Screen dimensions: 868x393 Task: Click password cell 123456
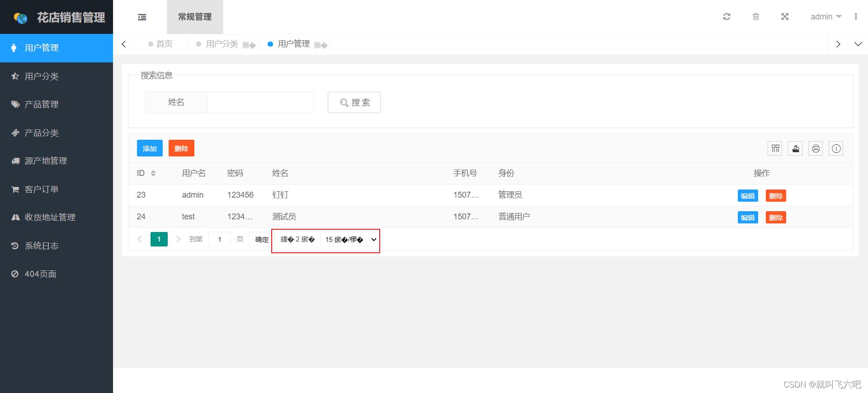(x=241, y=195)
